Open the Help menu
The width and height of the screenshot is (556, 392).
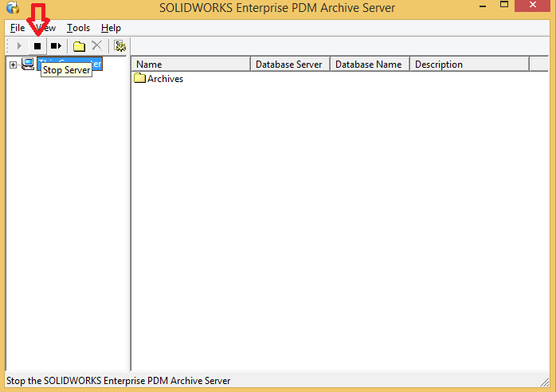[111, 28]
